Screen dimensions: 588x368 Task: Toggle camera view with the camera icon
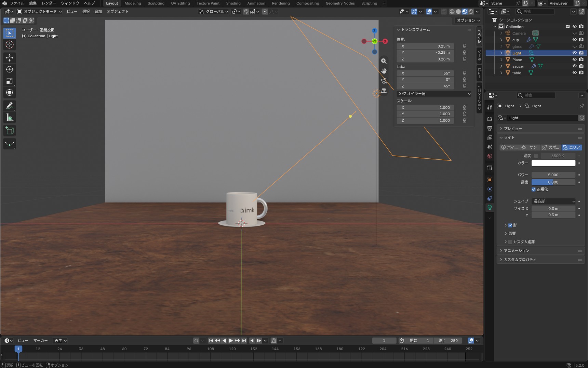pyautogui.click(x=384, y=81)
